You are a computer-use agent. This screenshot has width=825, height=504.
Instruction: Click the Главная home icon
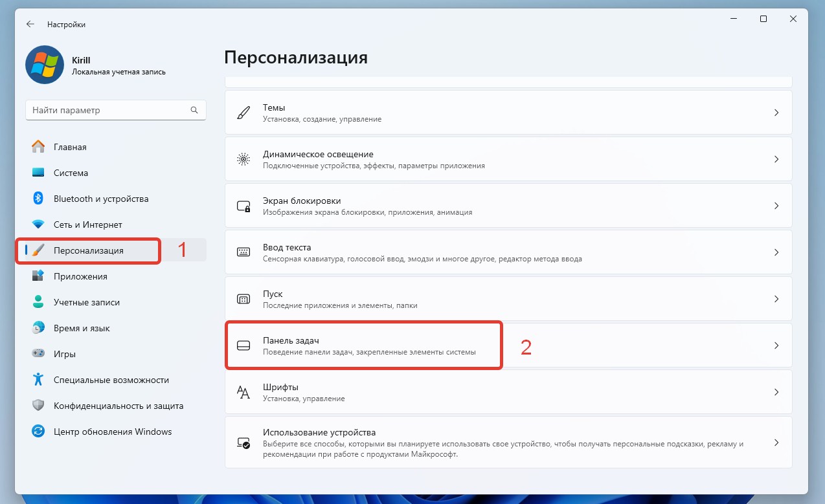(x=38, y=147)
